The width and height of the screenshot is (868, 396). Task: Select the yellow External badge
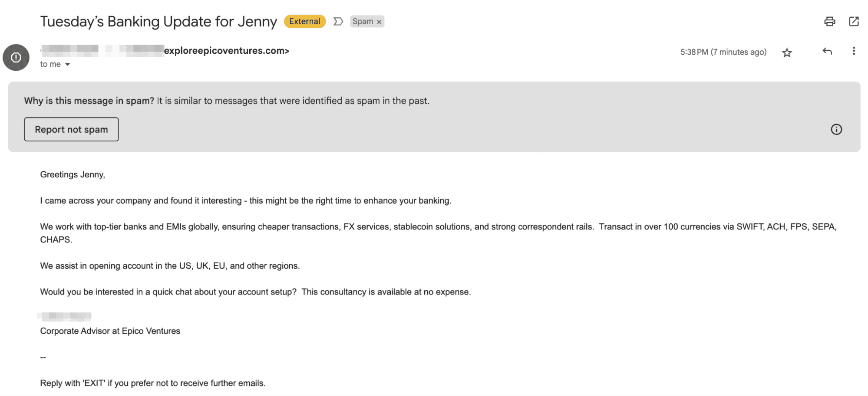click(304, 21)
